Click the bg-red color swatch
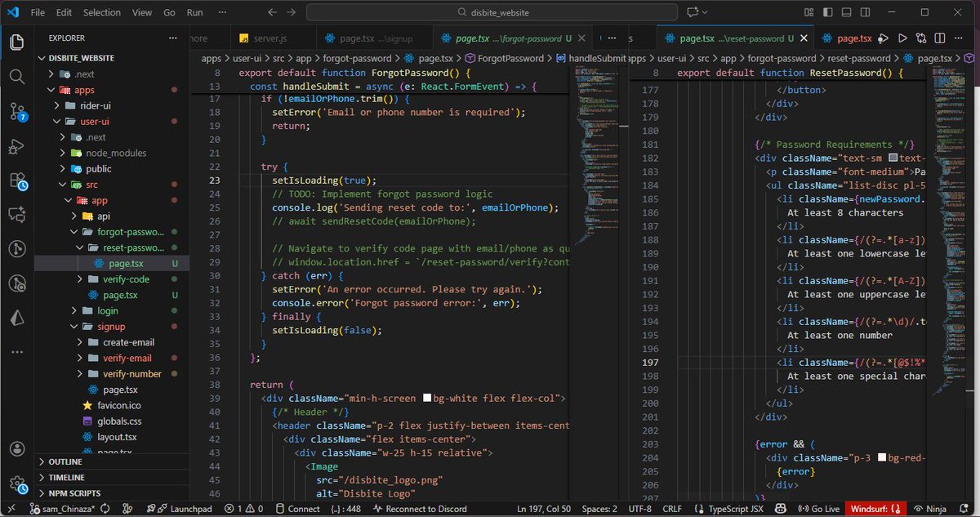 (881, 458)
